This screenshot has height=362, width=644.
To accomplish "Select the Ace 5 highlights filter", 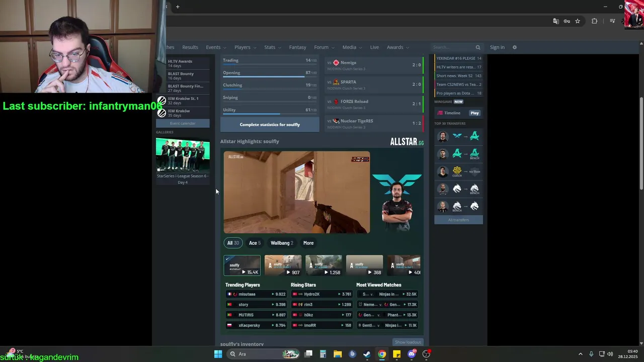I will pyautogui.click(x=255, y=243).
